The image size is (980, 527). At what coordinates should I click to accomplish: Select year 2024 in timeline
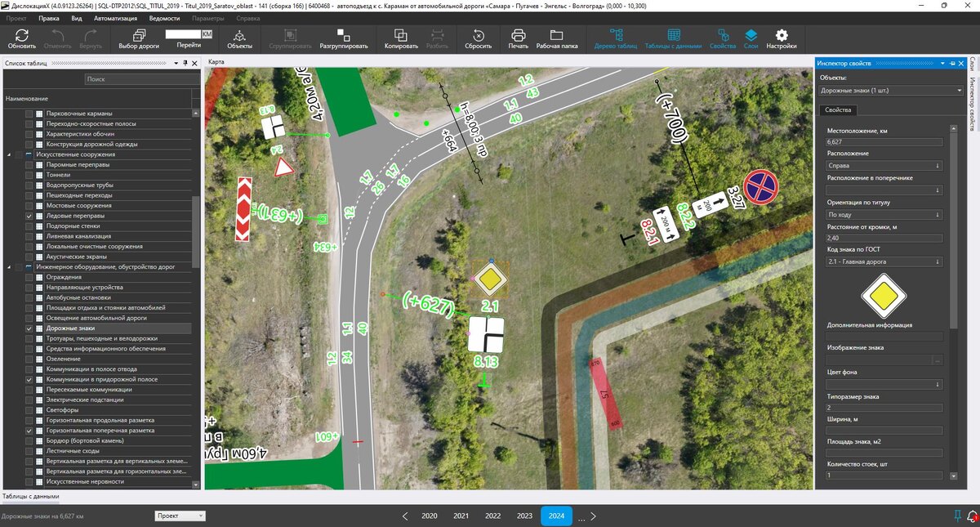click(557, 516)
